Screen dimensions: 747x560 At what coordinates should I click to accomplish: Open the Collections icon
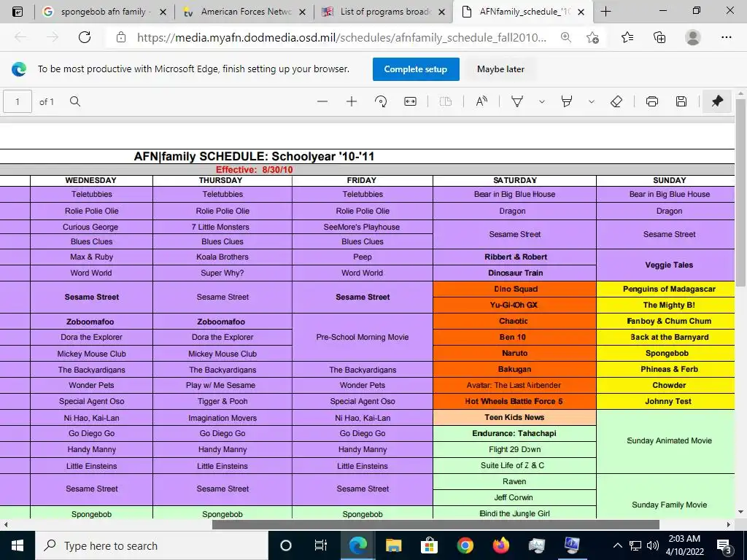coord(659,37)
